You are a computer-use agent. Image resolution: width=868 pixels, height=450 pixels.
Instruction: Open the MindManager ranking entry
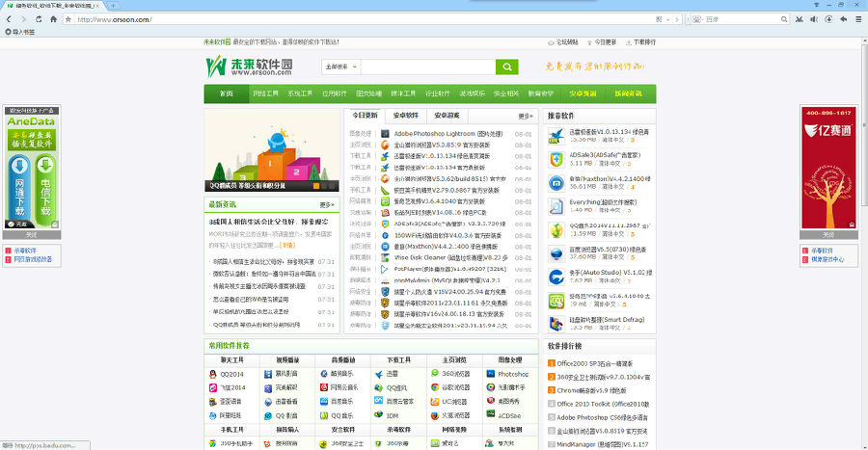[x=602, y=444]
